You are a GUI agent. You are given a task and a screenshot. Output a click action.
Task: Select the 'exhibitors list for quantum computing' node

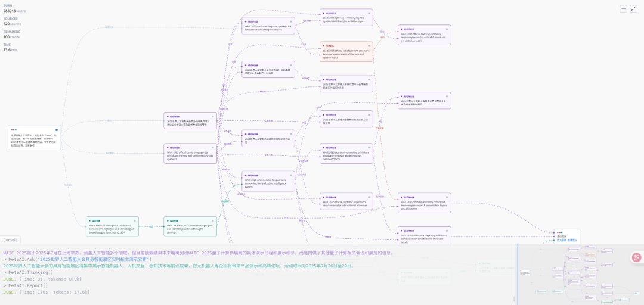pos(268,182)
